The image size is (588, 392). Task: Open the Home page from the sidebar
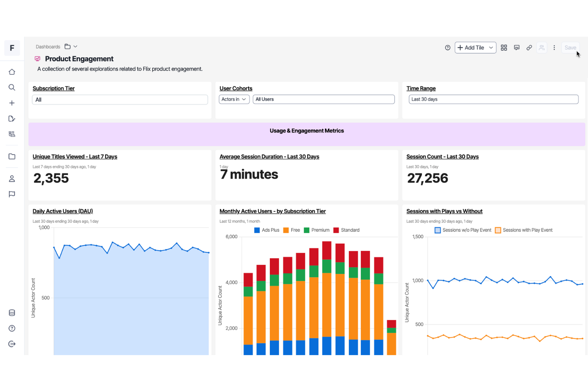pyautogui.click(x=12, y=71)
